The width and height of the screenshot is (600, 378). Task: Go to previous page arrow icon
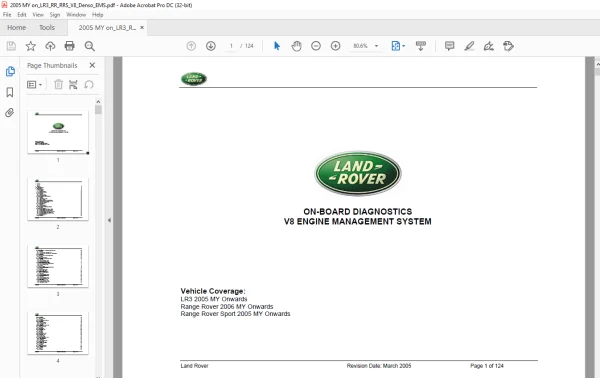click(191, 46)
